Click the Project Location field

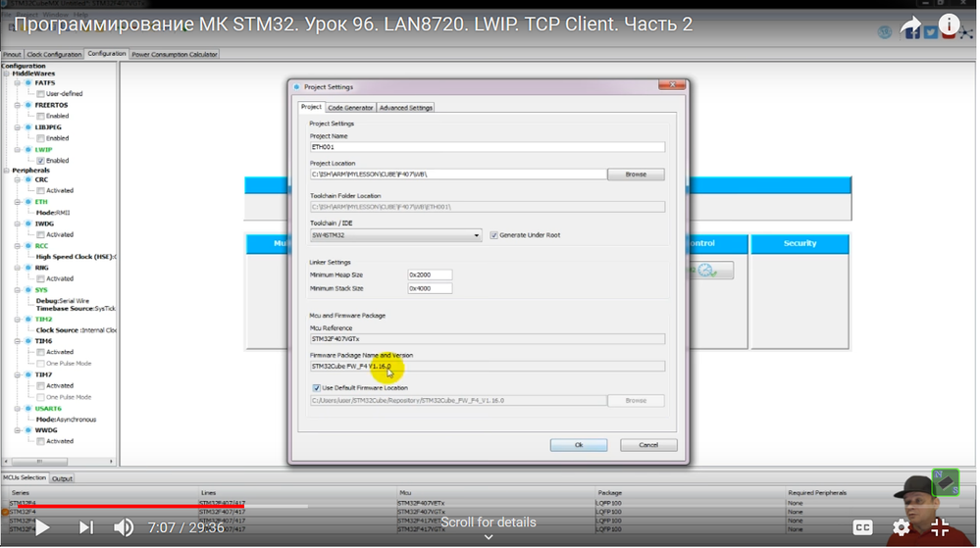click(x=458, y=174)
